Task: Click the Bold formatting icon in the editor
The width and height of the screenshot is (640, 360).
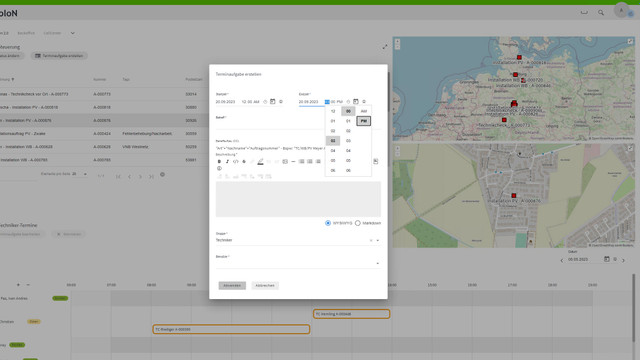Action: [219, 162]
